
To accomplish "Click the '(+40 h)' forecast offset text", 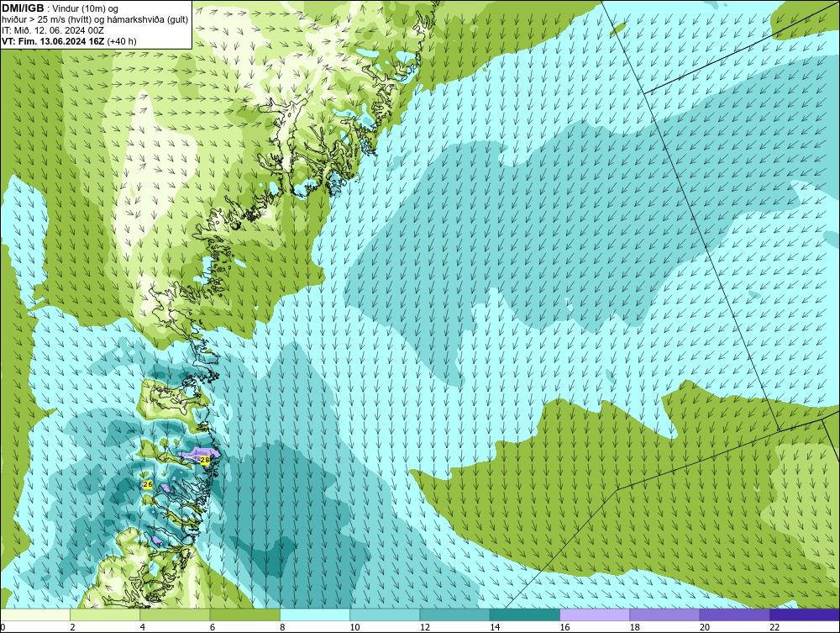I will tap(122, 41).
